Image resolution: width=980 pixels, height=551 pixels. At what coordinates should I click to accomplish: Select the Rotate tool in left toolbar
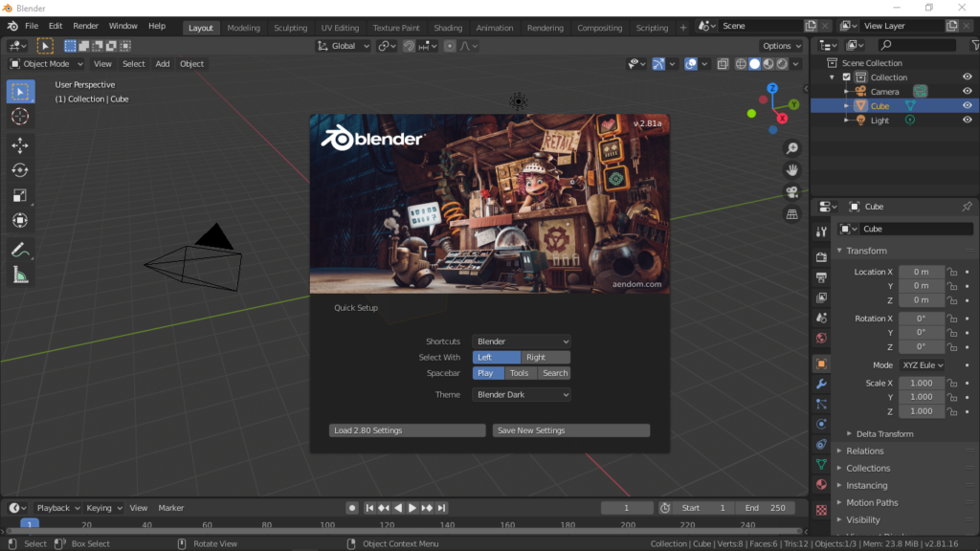pyautogui.click(x=20, y=170)
